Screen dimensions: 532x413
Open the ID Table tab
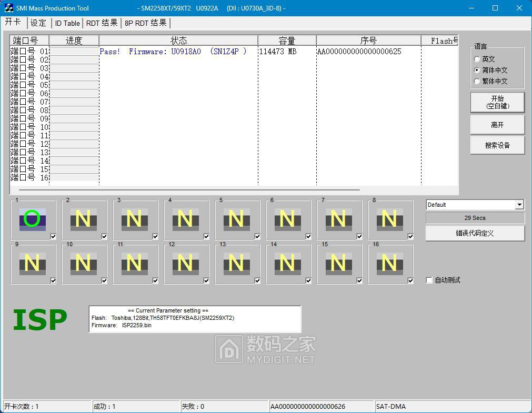pos(67,23)
